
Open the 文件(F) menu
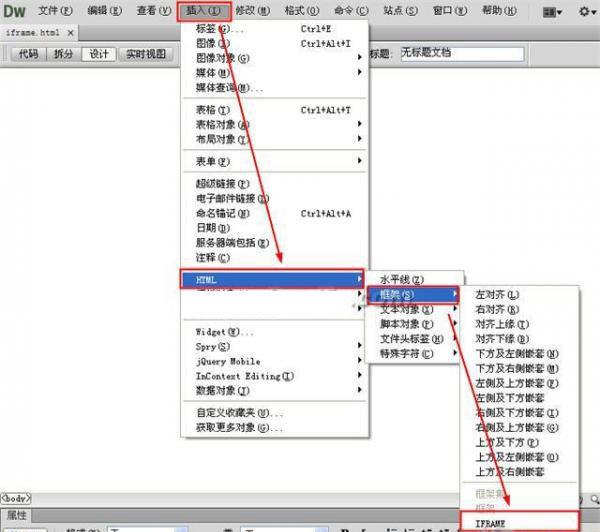[x=55, y=11]
